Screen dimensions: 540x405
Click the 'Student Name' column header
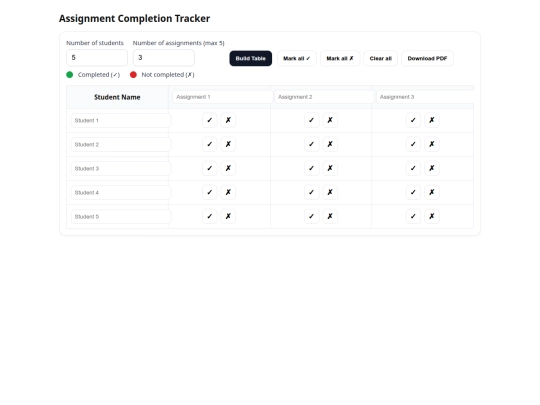(x=117, y=97)
